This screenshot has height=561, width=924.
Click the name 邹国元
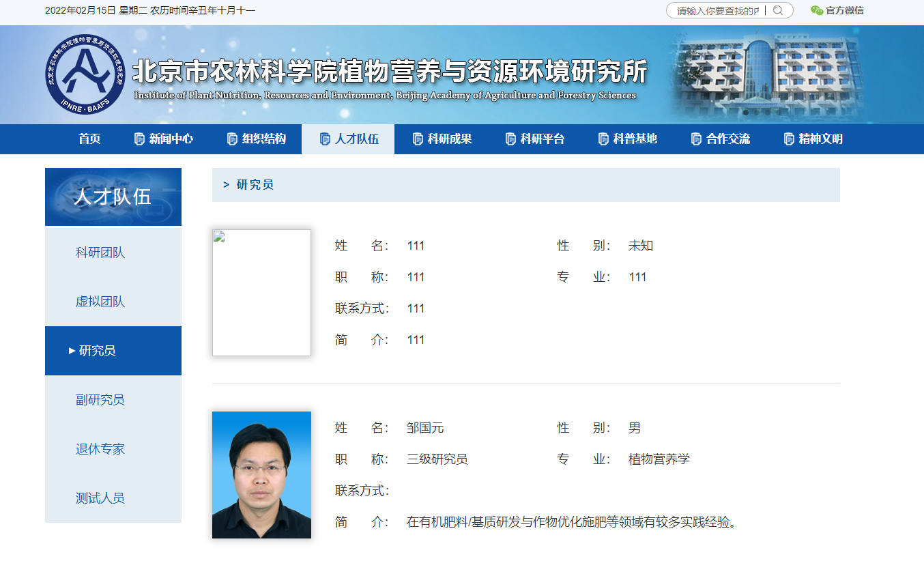[425, 428]
